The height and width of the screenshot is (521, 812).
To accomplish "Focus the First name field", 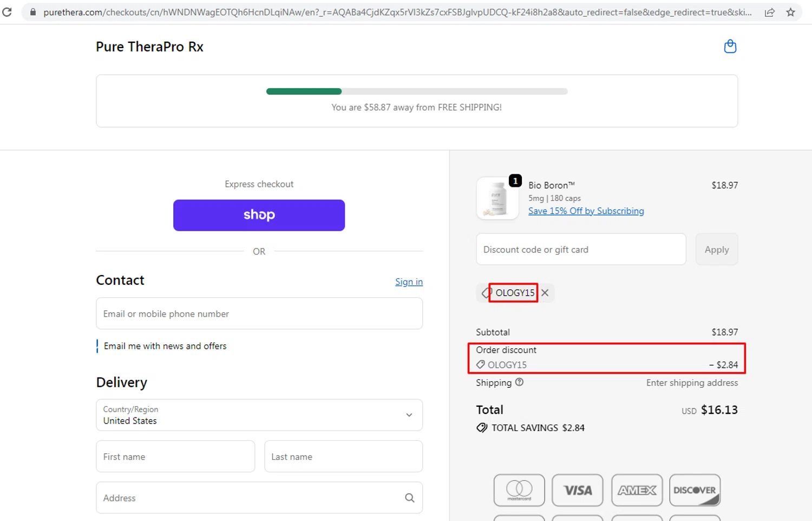I will pos(175,457).
